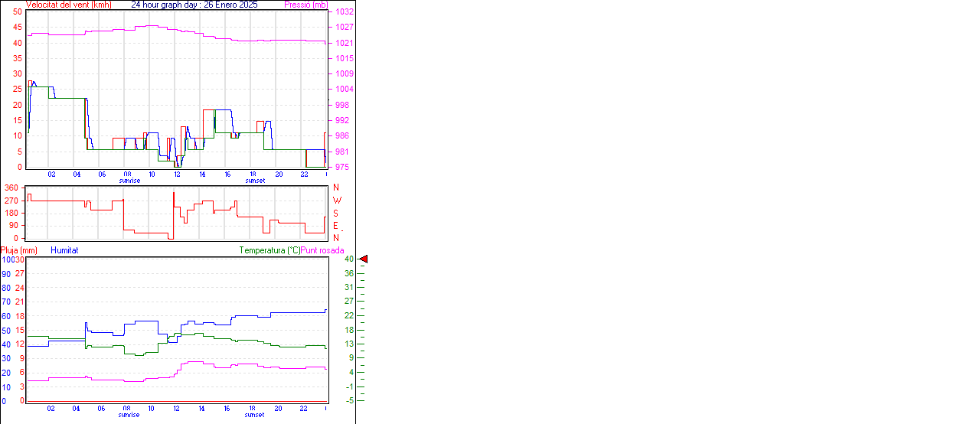Click the 'E' compass direction label
Image resolution: width=980 pixels, height=424 pixels.
336,226
